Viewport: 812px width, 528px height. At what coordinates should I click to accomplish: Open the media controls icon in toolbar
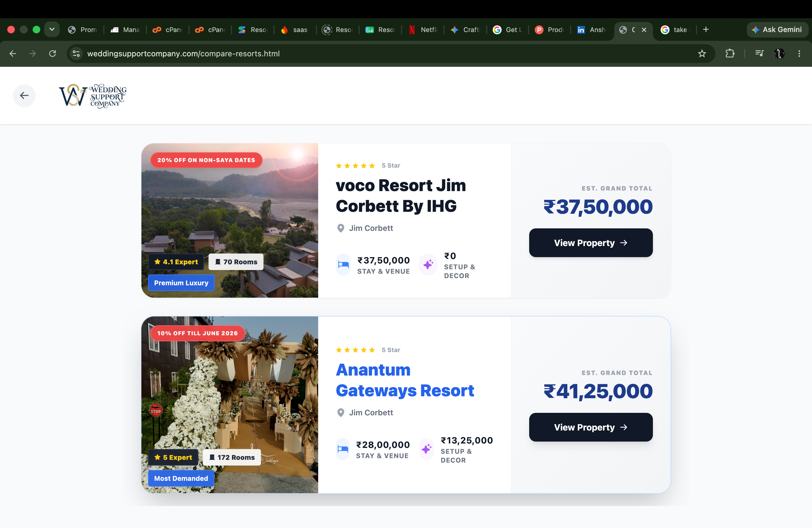(x=759, y=54)
